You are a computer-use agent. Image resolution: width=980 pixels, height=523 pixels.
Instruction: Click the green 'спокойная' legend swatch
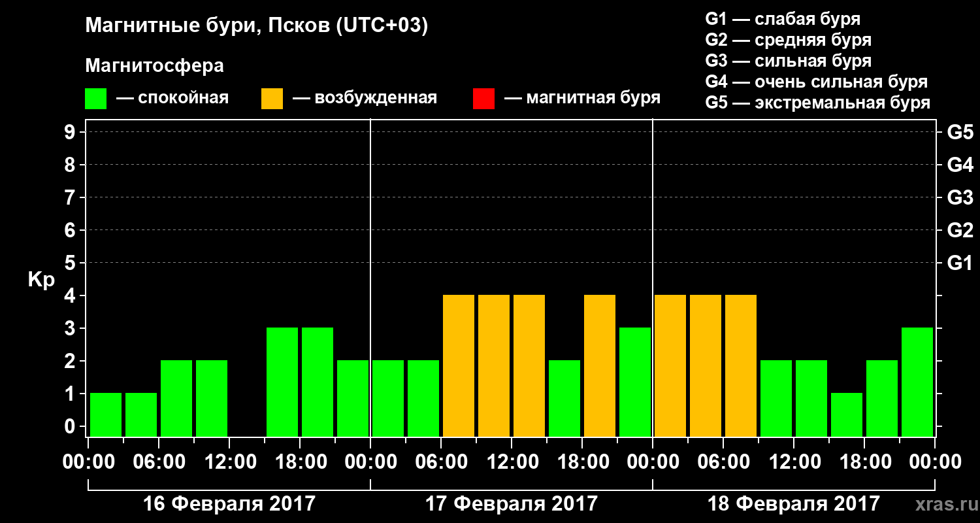(x=96, y=99)
